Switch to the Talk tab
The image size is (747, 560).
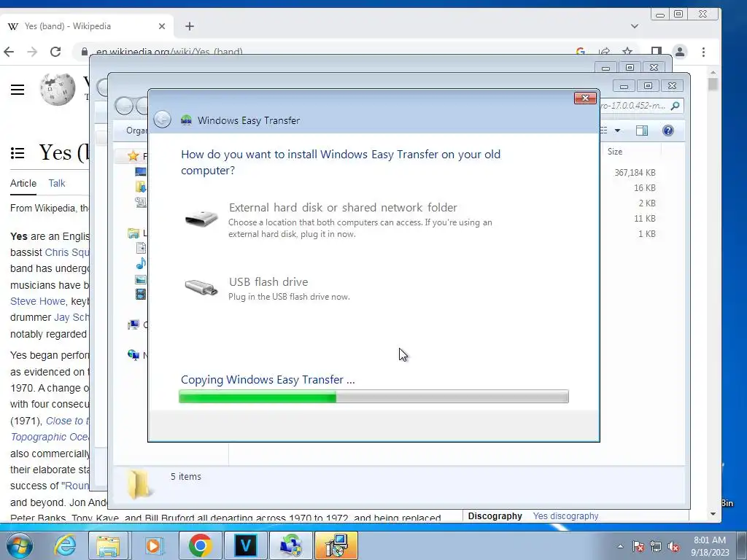tap(57, 183)
